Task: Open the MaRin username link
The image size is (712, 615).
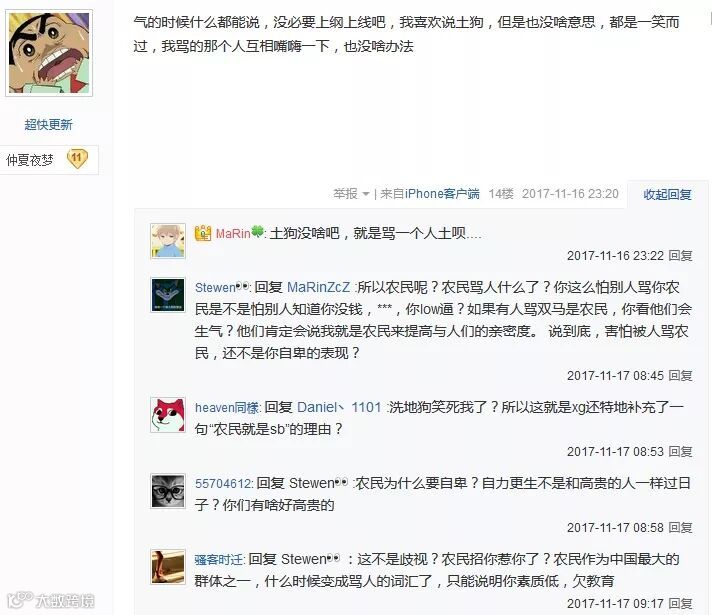Action: click(x=232, y=233)
